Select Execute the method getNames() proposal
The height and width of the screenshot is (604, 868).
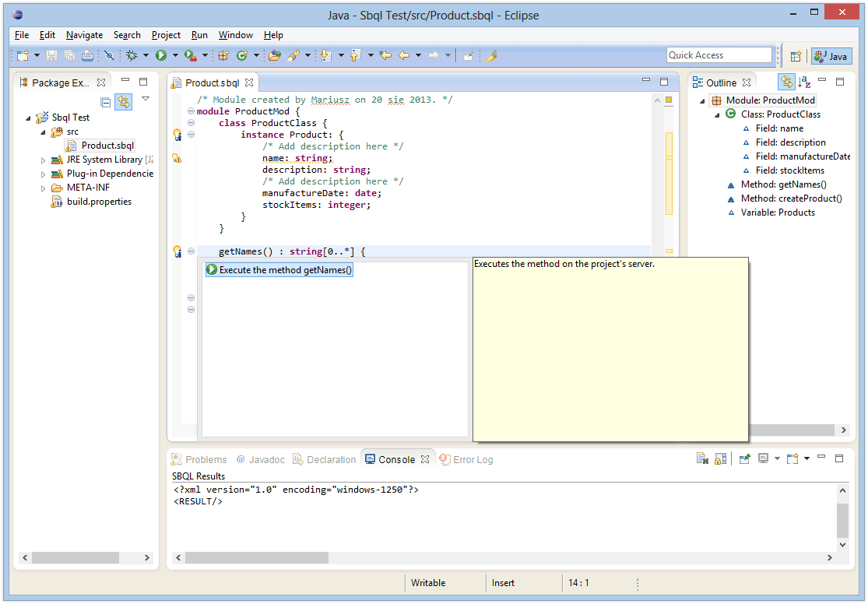pyautogui.click(x=279, y=269)
